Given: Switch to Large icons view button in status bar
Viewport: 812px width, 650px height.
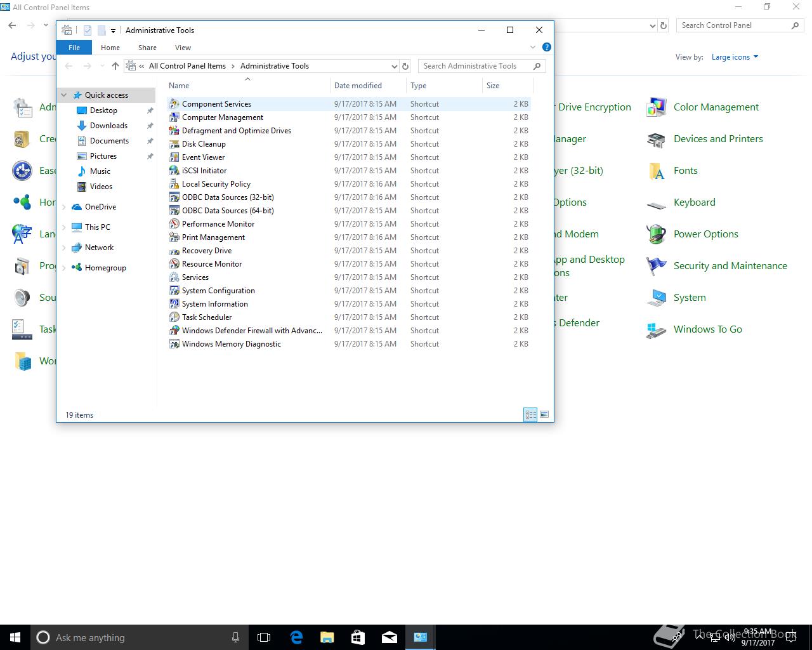Looking at the screenshot, I should (544, 415).
